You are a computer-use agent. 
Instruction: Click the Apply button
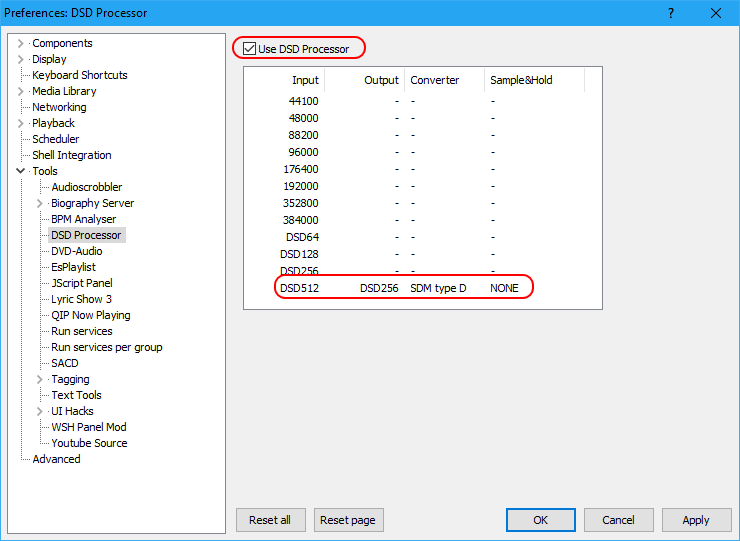tap(695, 520)
